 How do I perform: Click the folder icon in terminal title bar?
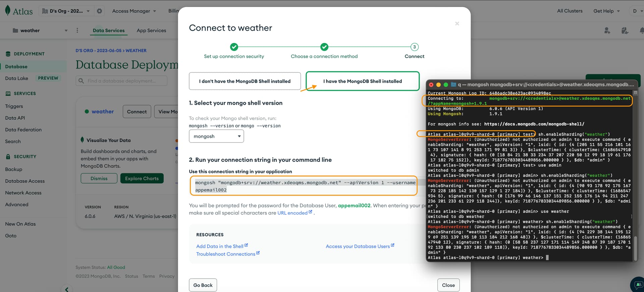(x=453, y=84)
